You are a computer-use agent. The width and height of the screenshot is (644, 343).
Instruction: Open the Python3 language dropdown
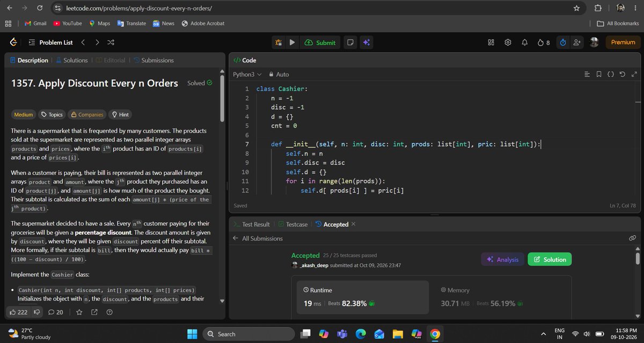coord(247,74)
